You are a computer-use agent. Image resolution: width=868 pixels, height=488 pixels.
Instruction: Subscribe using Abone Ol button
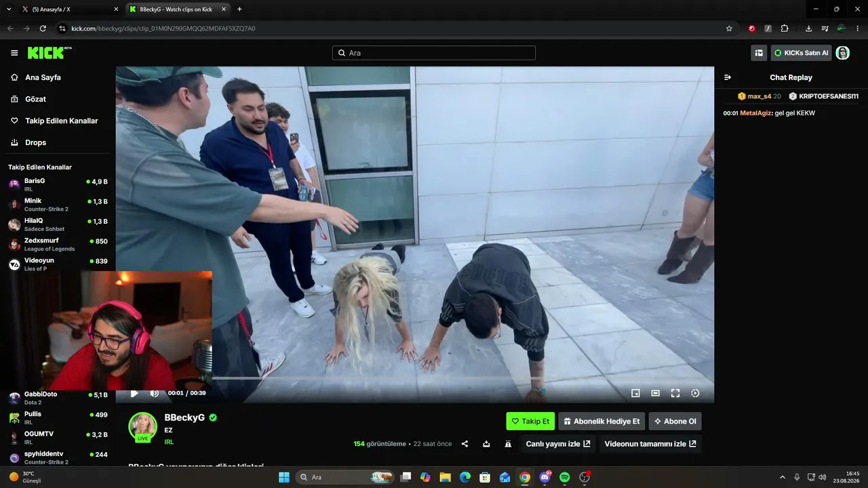click(675, 421)
